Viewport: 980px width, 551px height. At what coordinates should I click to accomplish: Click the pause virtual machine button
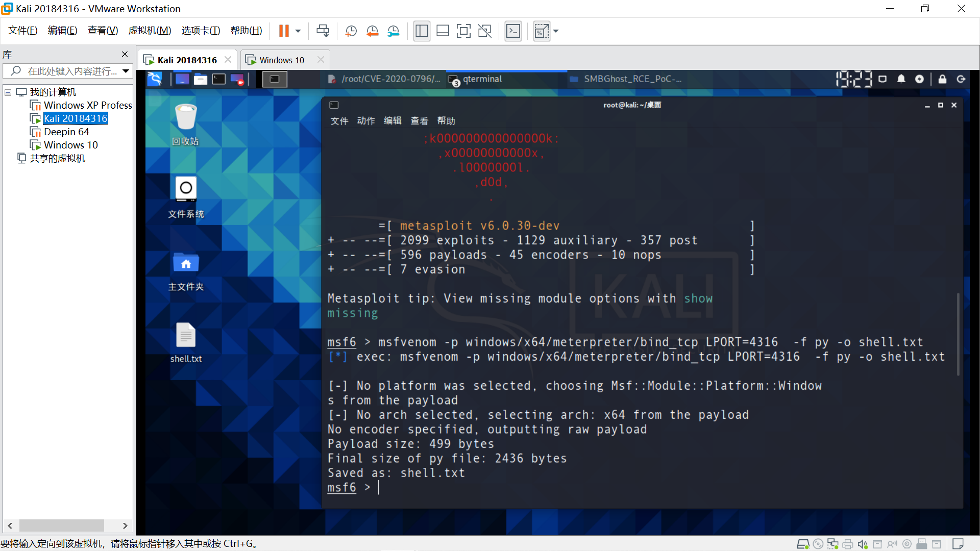coord(284,31)
